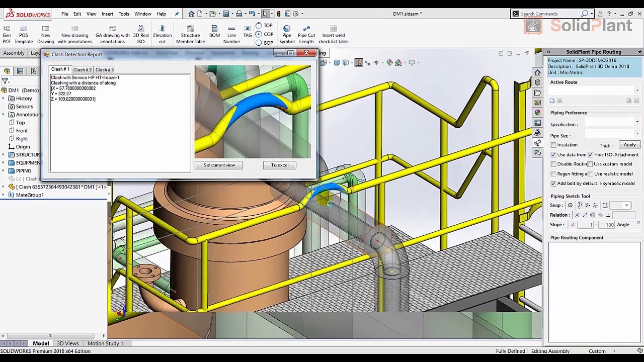Open the Pipe Size dropdown
Viewport: 644px width, 362px height.
[637, 133]
